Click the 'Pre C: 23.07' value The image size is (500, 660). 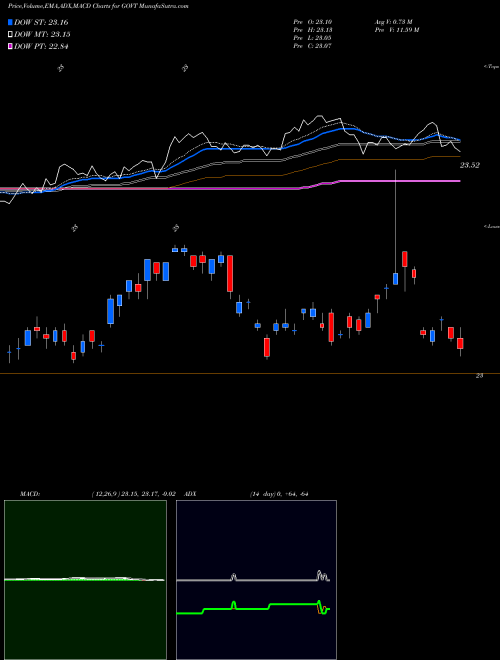tap(312, 45)
